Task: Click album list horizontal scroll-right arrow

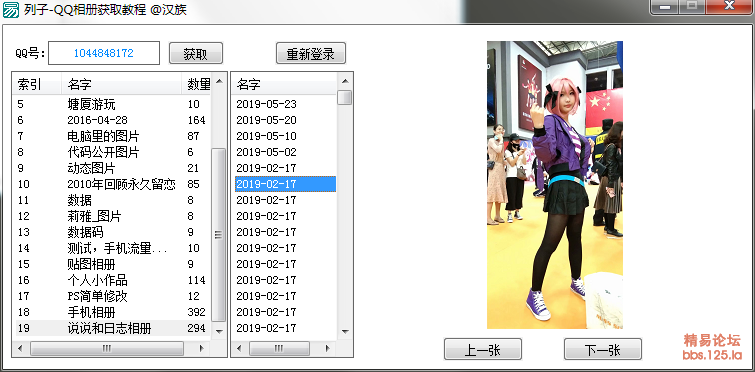Action: pyautogui.click(x=203, y=348)
